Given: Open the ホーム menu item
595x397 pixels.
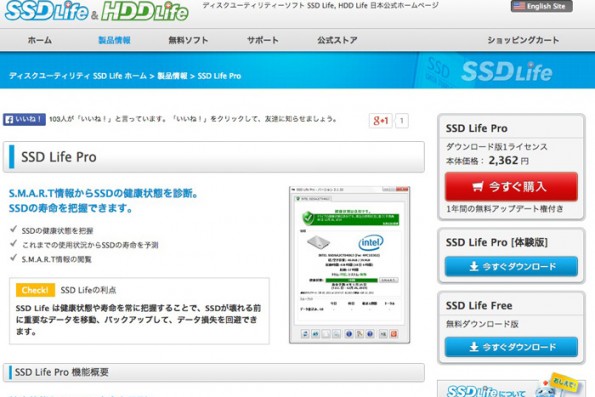Looking at the screenshot, I should pyautogui.click(x=39, y=40).
